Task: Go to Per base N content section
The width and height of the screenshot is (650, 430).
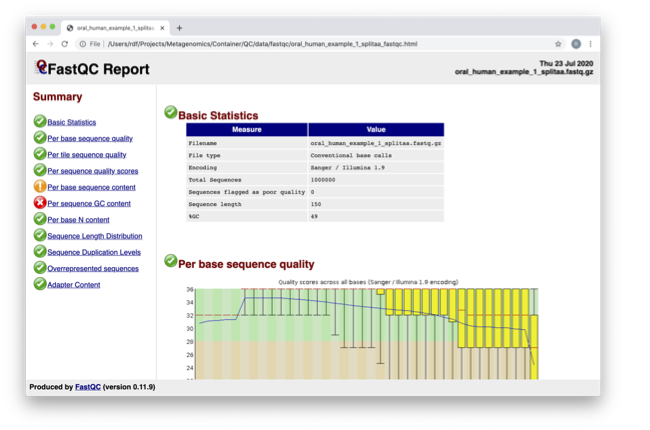Action: coord(78,220)
